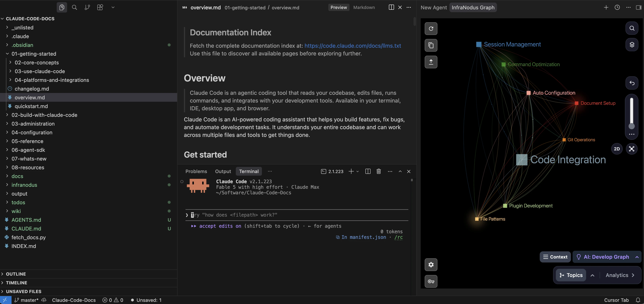
Task: Split the overview.md editor to the right
Action: (x=391, y=7)
